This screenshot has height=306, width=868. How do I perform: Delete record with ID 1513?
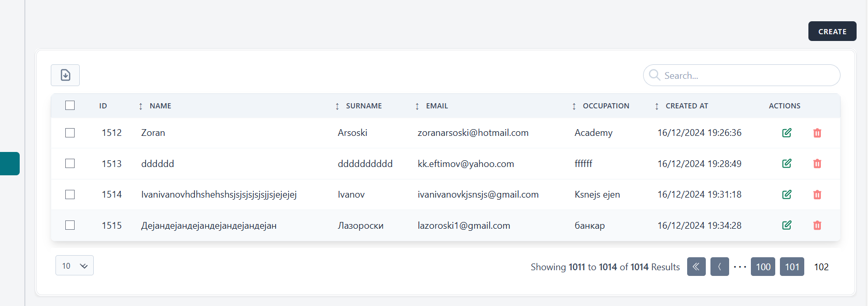point(817,163)
